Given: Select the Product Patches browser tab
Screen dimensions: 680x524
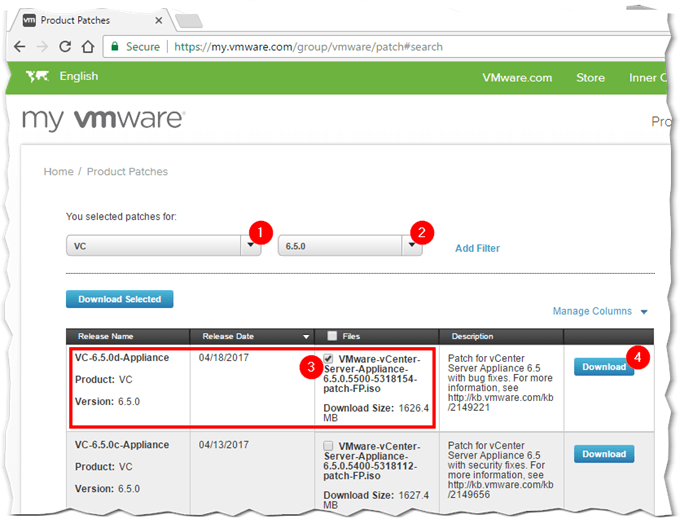Looking at the screenshot, I should point(89,20).
